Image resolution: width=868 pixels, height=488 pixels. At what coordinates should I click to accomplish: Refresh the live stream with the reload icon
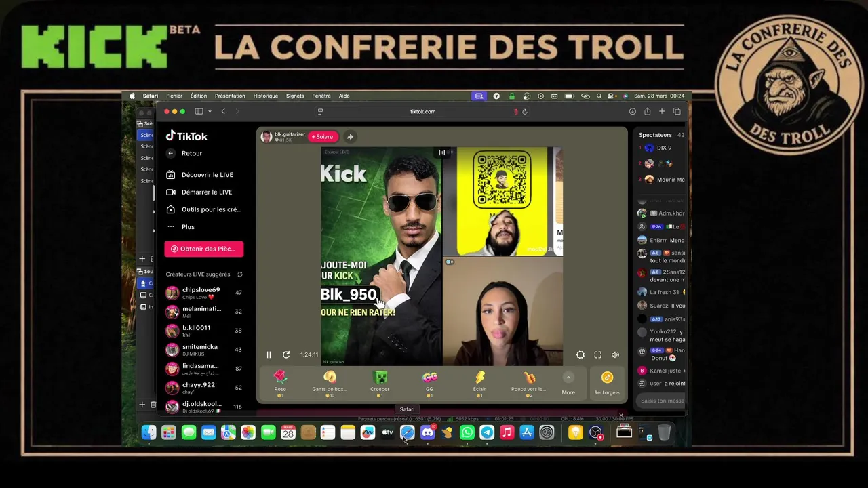click(x=286, y=354)
